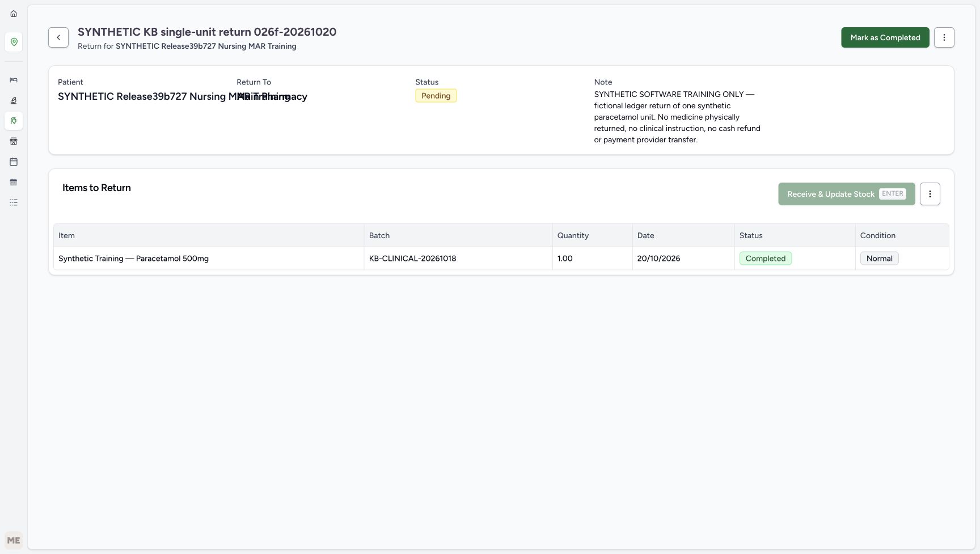Click the page title SYNTHETIC KB single-unit return
980x554 pixels.
tap(207, 32)
